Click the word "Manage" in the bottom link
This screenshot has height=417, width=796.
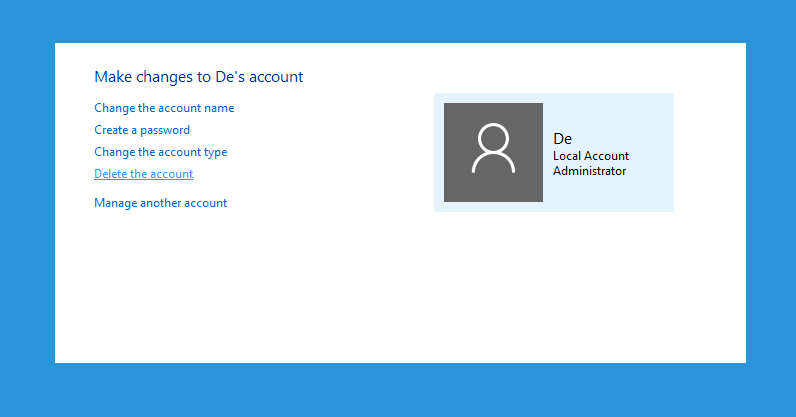[116, 203]
